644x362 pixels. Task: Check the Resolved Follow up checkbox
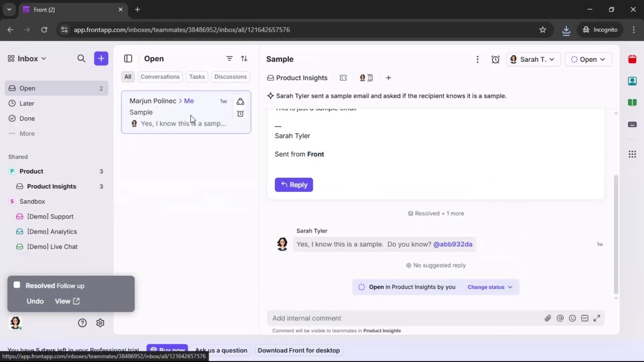click(x=16, y=285)
